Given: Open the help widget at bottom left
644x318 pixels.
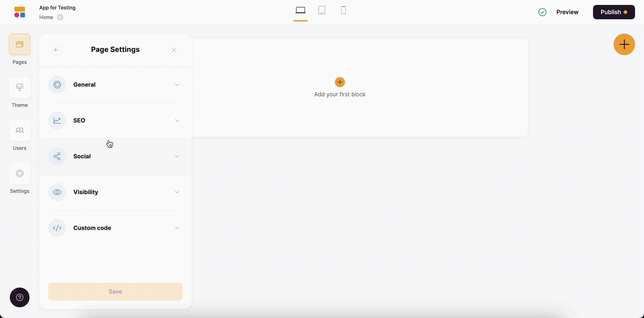Looking at the screenshot, I should [19, 297].
